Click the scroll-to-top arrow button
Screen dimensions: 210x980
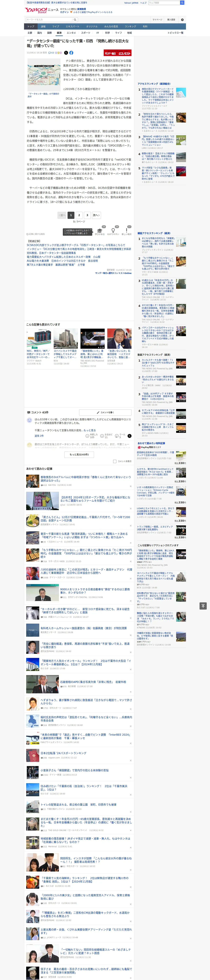(x=203, y=606)
